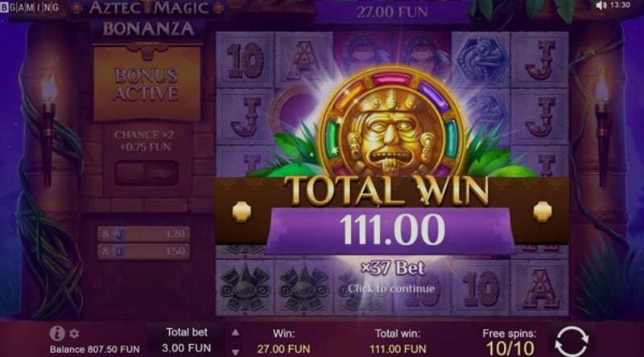644x357 pixels.
Task: Select the blue hexagon serpent symbol
Action: pos(481,60)
